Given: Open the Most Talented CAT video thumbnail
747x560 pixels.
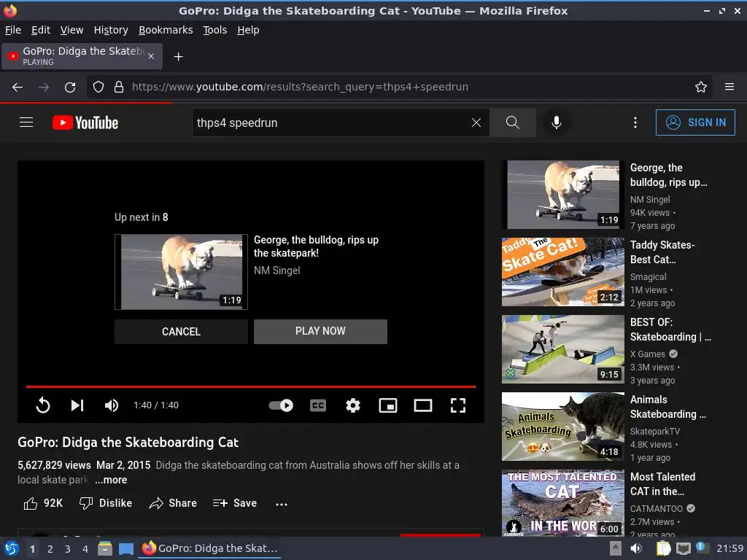Looking at the screenshot, I should (x=563, y=503).
